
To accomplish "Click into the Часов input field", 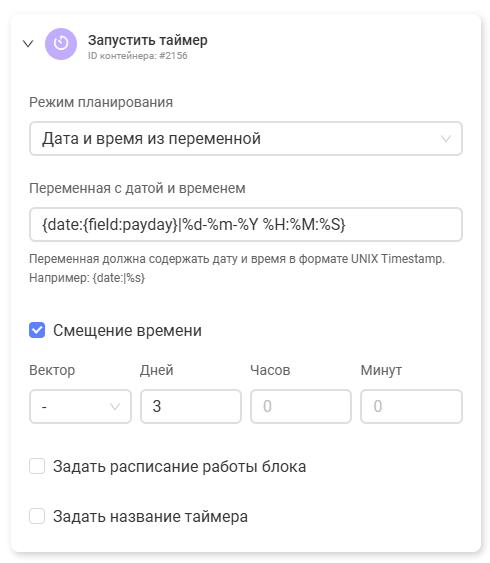I will 301,406.
